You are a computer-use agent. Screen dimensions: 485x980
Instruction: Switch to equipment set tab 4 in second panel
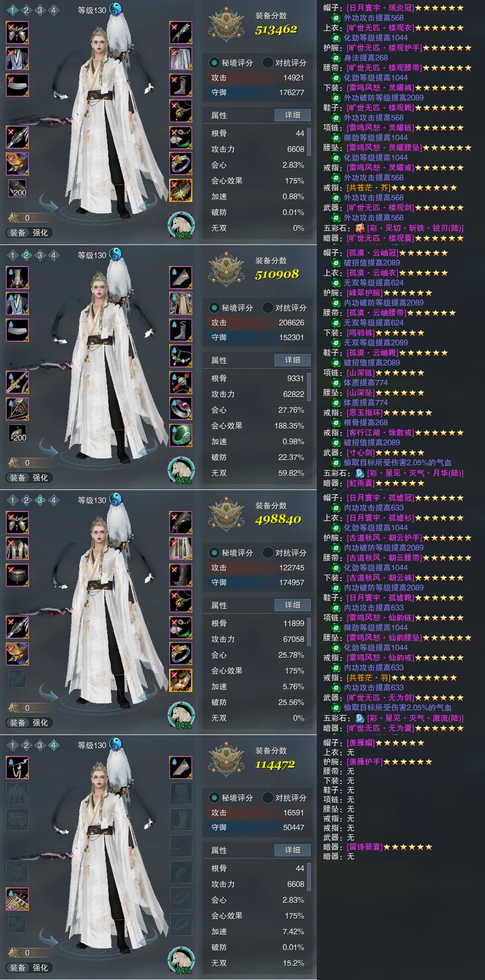(x=54, y=256)
